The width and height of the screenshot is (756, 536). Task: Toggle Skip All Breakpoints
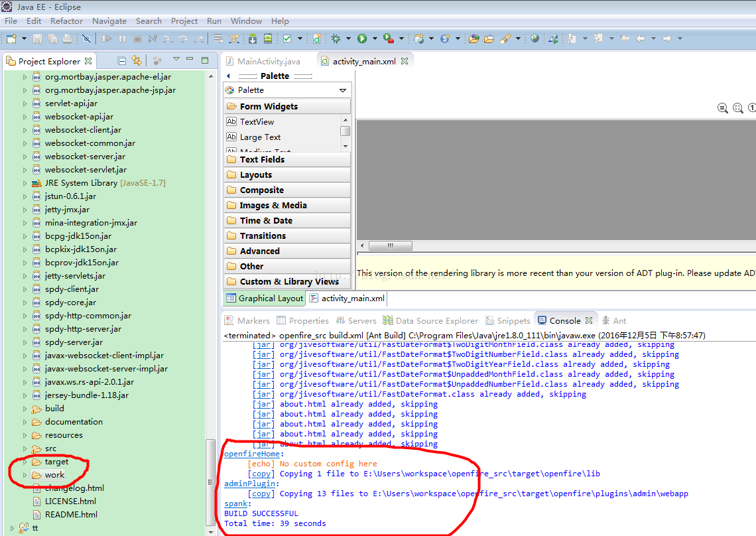pos(86,38)
